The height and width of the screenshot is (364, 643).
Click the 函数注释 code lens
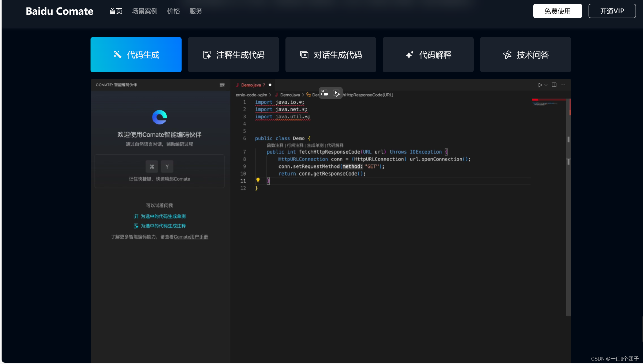(275, 145)
